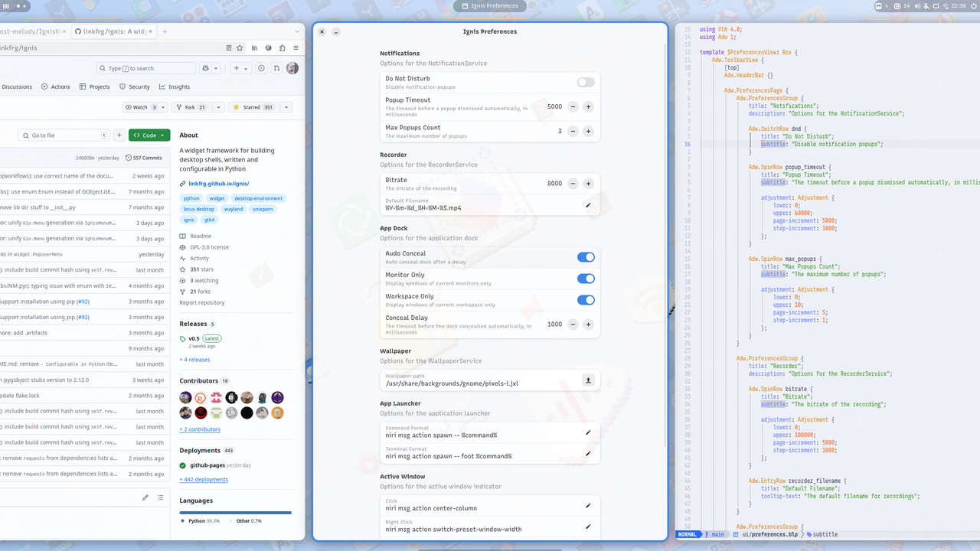Edit the Click action pencil icon
Image resolution: width=980 pixels, height=551 pixels.
588,505
